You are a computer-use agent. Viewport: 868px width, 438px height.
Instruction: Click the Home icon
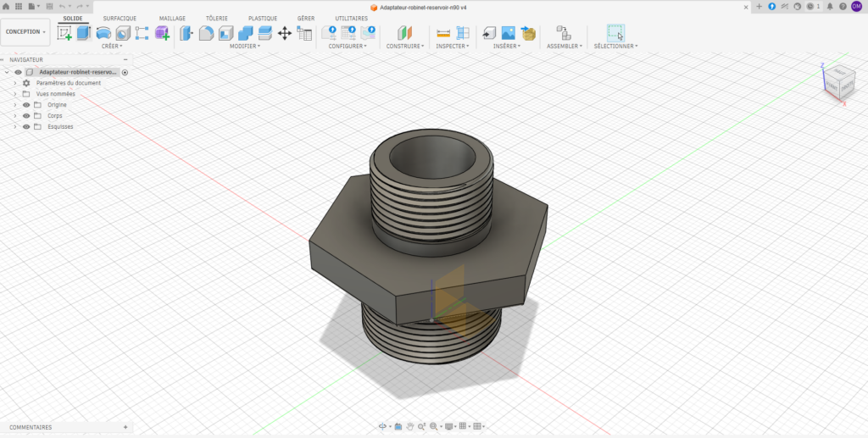pos(6,6)
